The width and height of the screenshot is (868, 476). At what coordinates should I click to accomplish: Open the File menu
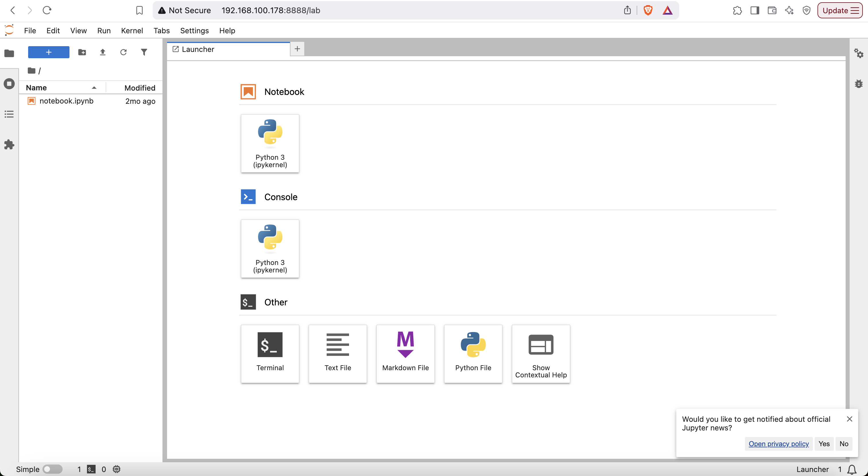click(30, 31)
